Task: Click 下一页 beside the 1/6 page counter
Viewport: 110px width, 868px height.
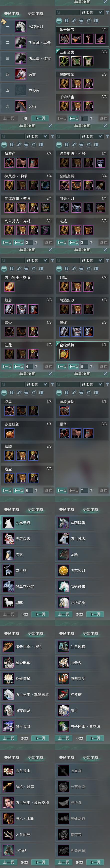Action: coord(40,118)
